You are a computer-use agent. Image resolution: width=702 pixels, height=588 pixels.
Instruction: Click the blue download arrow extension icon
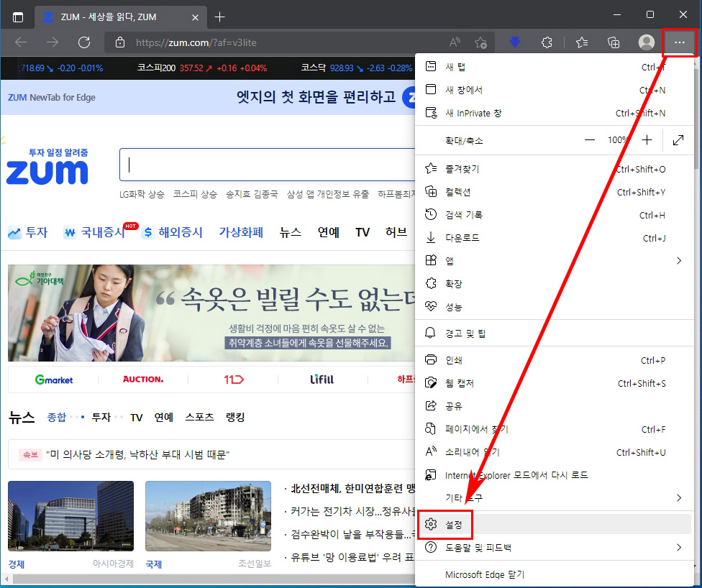[x=515, y=42]
